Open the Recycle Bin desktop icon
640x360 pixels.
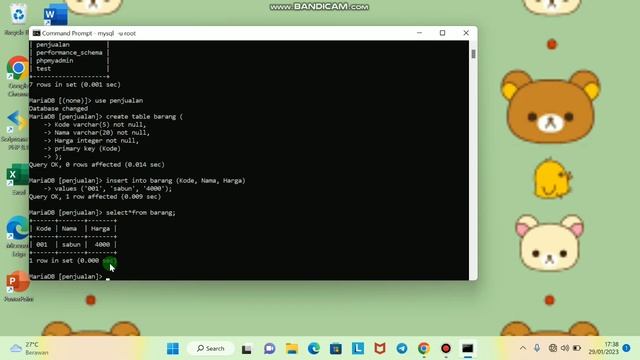(18, 18)
